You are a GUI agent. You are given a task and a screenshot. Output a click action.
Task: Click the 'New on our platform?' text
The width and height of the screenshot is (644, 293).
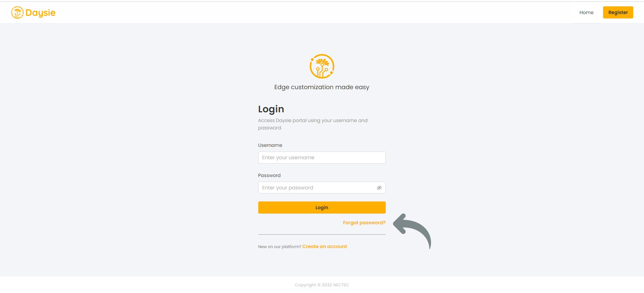coord(280,247)
